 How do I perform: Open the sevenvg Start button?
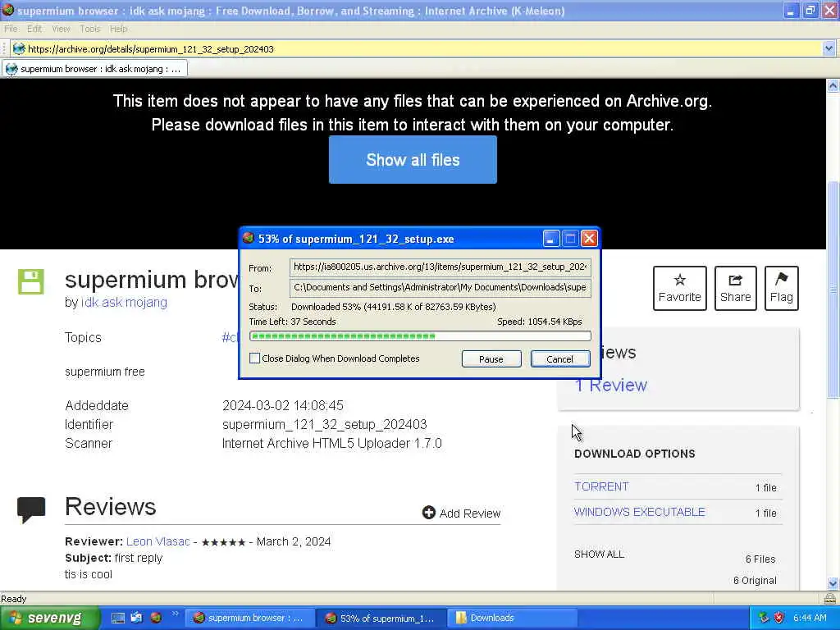50,618
